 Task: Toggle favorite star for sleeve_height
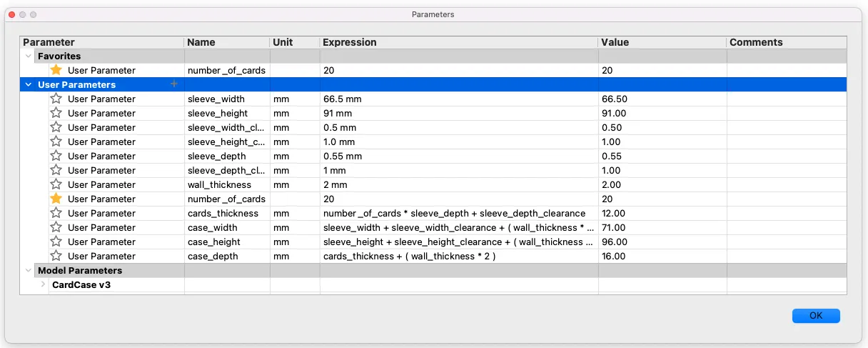(56, 113)
